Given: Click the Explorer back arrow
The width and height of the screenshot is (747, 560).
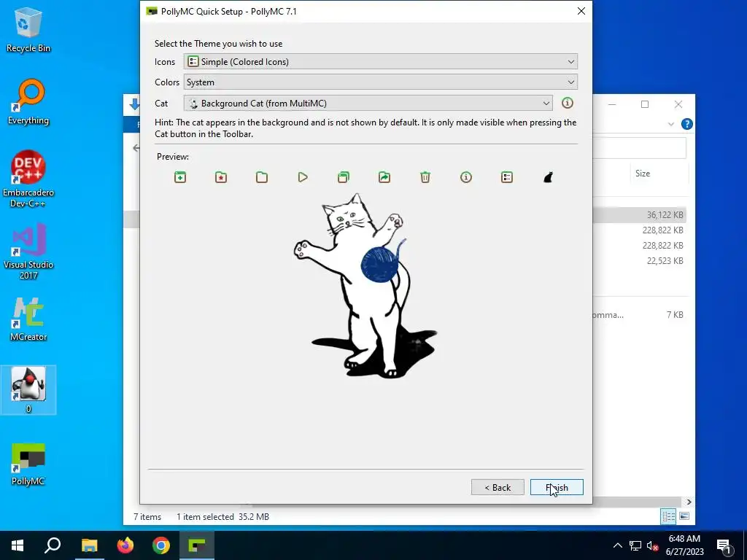Looking at the screenshot, I should pos(135,148).
